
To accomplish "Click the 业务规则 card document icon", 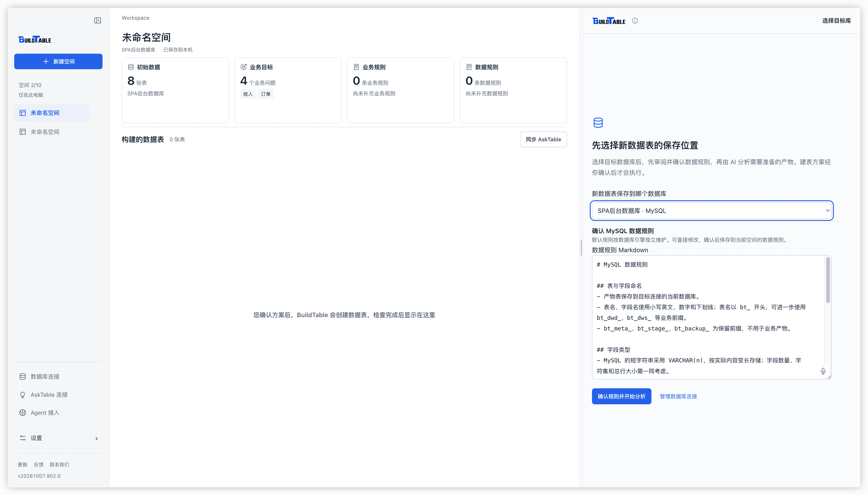I will 356,67.
